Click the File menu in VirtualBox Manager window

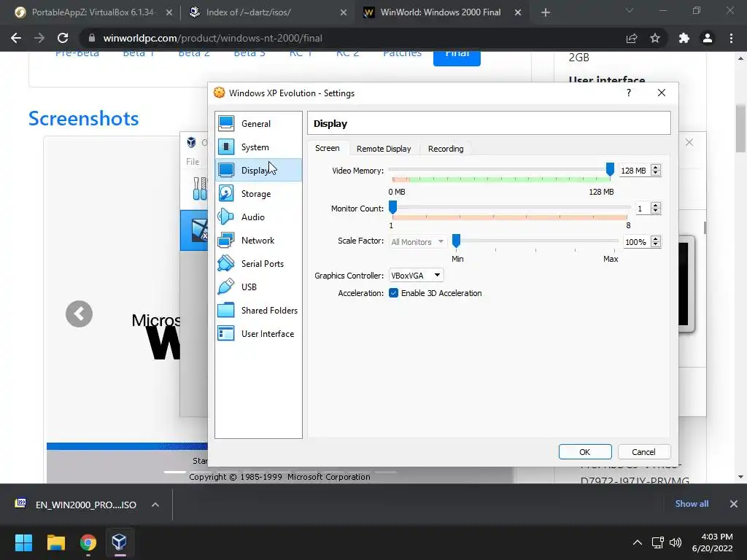(x=193, y=162)
